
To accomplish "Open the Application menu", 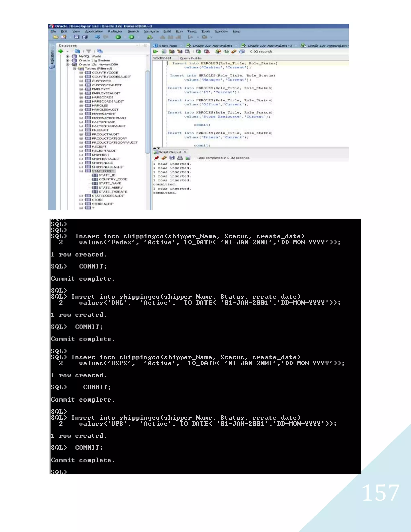I will click(94, 31).
